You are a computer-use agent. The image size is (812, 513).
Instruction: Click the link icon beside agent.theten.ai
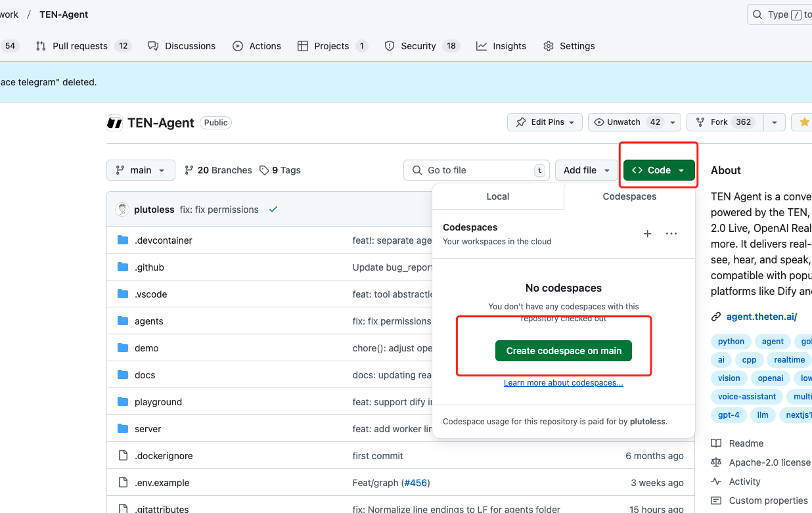click(x=716, y=317)
